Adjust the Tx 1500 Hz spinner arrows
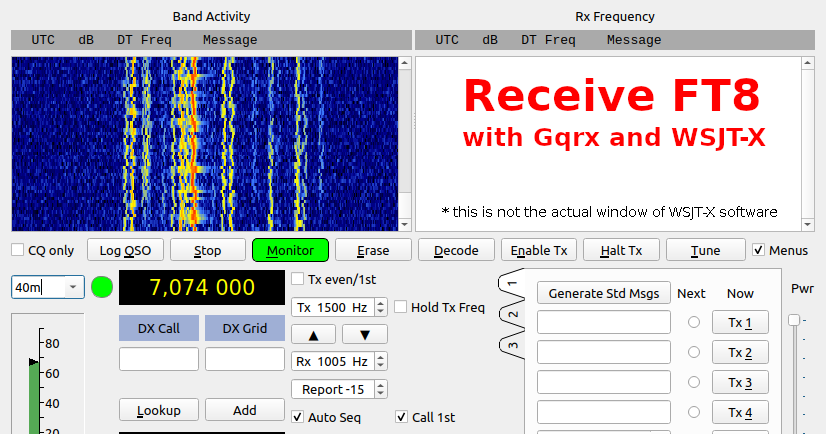Viewport: 826px width, 434px height. [381, 307]
